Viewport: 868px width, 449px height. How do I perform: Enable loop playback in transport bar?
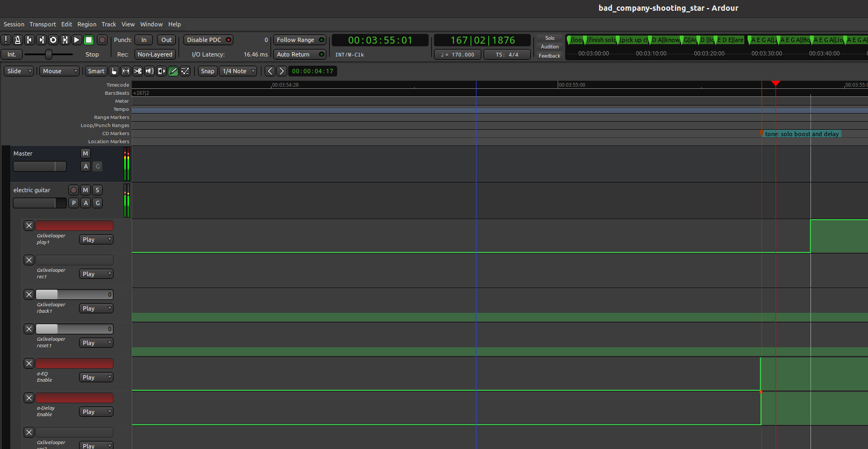tap(53, 40)
